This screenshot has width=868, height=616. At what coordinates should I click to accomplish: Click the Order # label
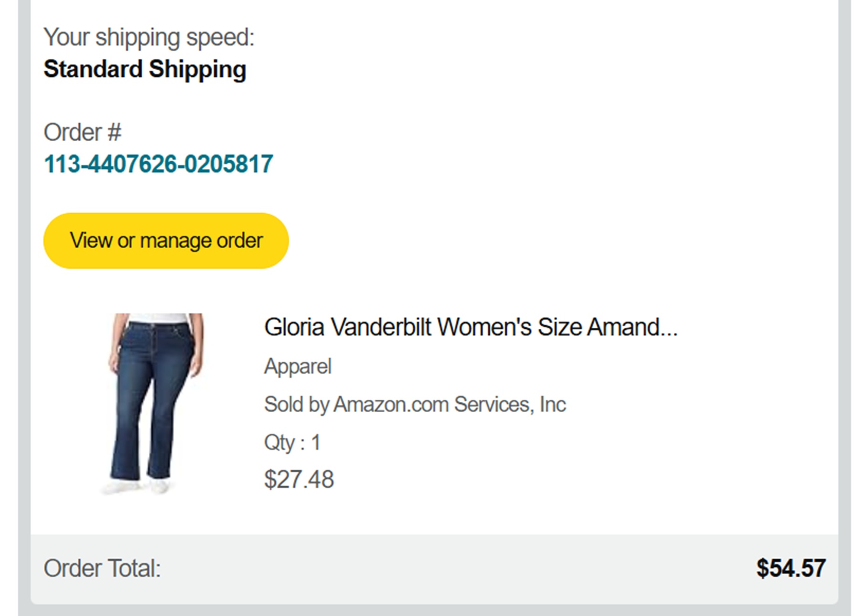pos(83,132)
